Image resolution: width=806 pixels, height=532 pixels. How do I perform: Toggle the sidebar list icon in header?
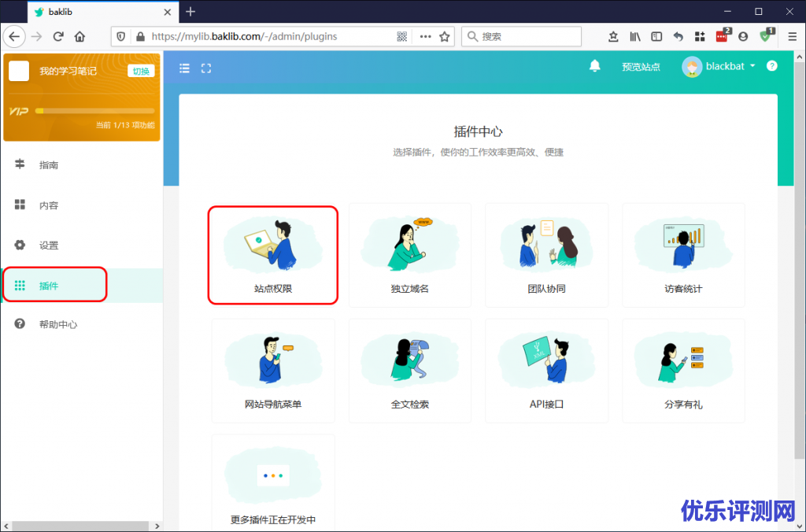tap(184, 68)
